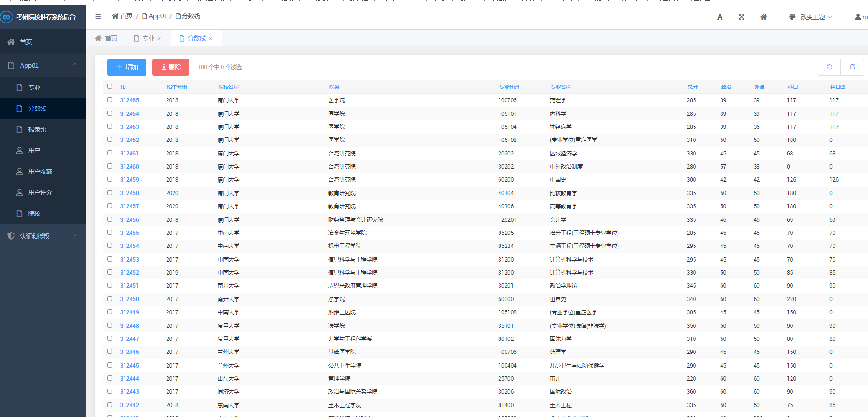This screenshot has height=417, width=868.
Task: Open record link 312445
Action: pos(129,366)
